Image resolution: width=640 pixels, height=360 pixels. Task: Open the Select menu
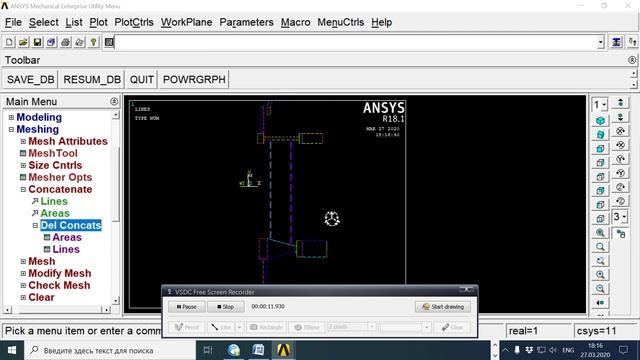[x=44, y=22]
